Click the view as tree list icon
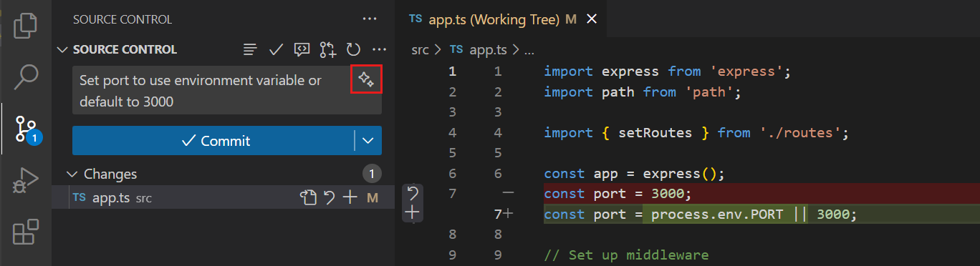 point(249,49)
